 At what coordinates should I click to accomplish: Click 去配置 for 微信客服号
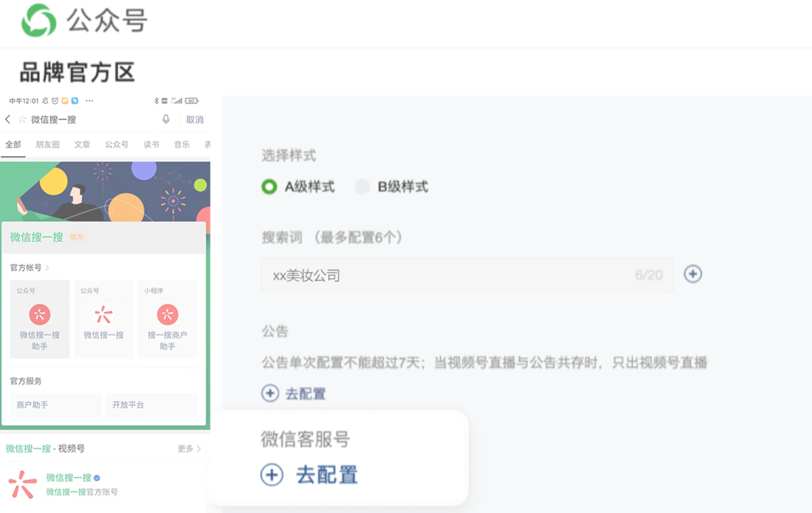coord(327,475)
